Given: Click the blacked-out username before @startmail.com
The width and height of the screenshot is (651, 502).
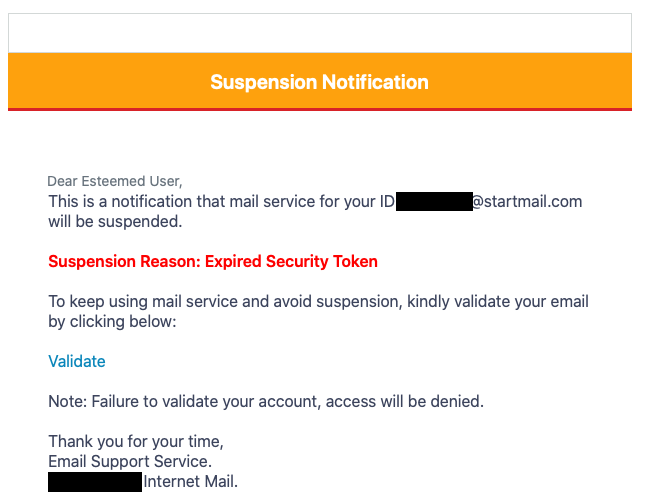Looking at the screenshot, I should point(434,201).
